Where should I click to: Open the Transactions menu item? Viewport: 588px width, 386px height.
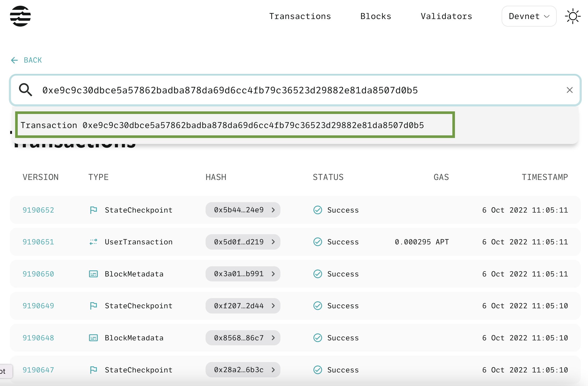pos(300,16)
